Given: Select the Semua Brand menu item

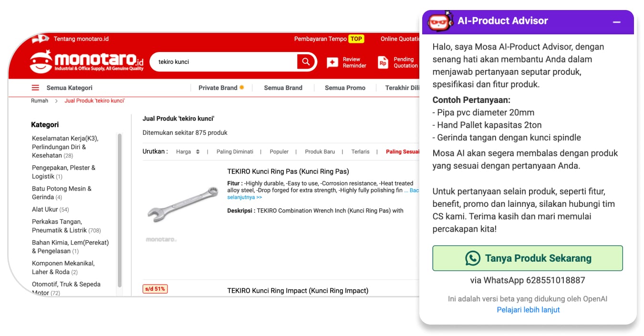Looking at the screenshot, I should coord(283,88).
